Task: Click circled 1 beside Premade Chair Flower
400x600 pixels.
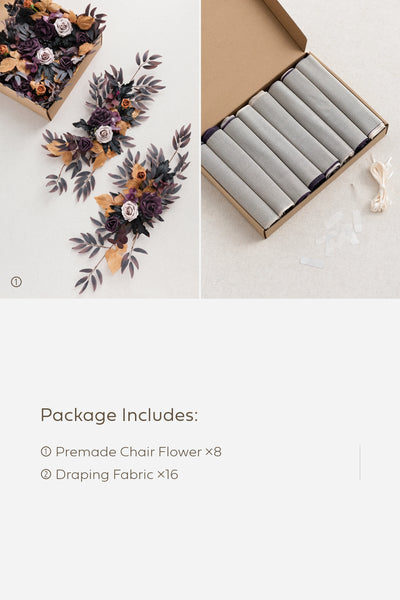Action: (x=46, y=452)
